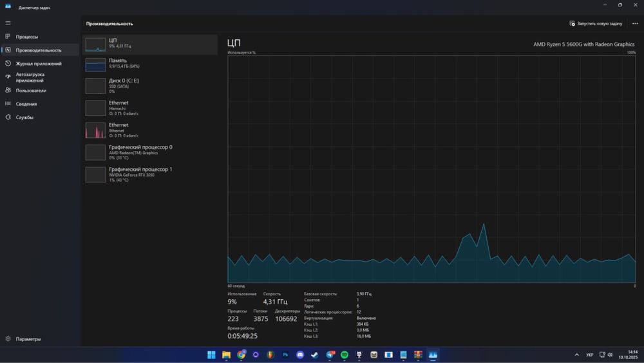Click the 4,31 ГГц speed value
644x363 pixels.
pyautogui.click(x=275, y=302)
